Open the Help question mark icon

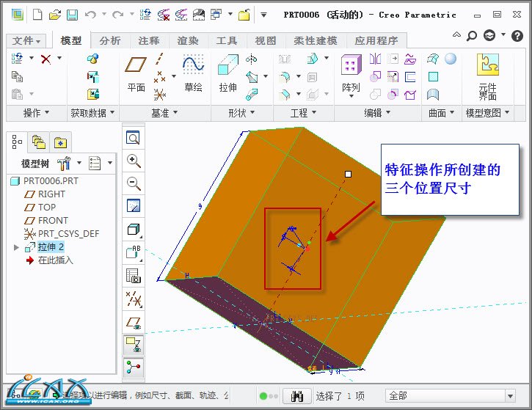517,36
